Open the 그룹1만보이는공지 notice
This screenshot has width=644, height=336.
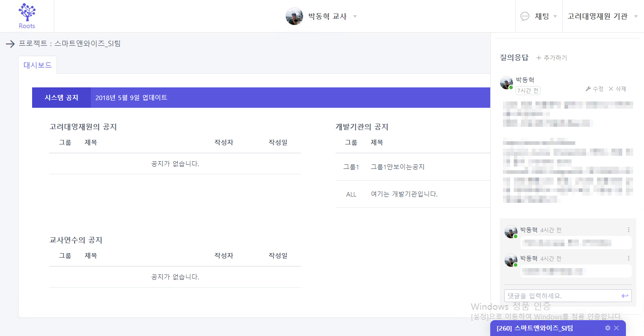(x=398, y=167)
